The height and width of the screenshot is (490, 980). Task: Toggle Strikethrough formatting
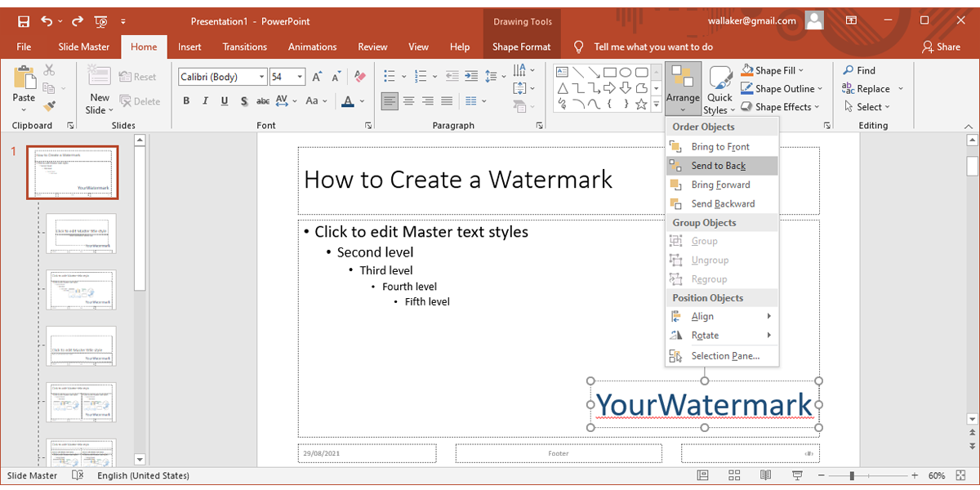(263, 101)
